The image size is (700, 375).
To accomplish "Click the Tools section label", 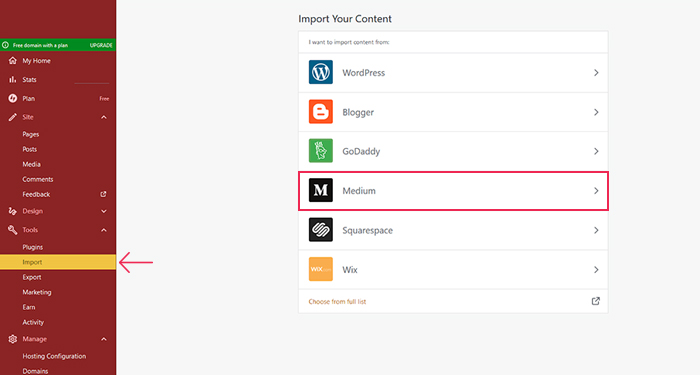I will 30,230.
